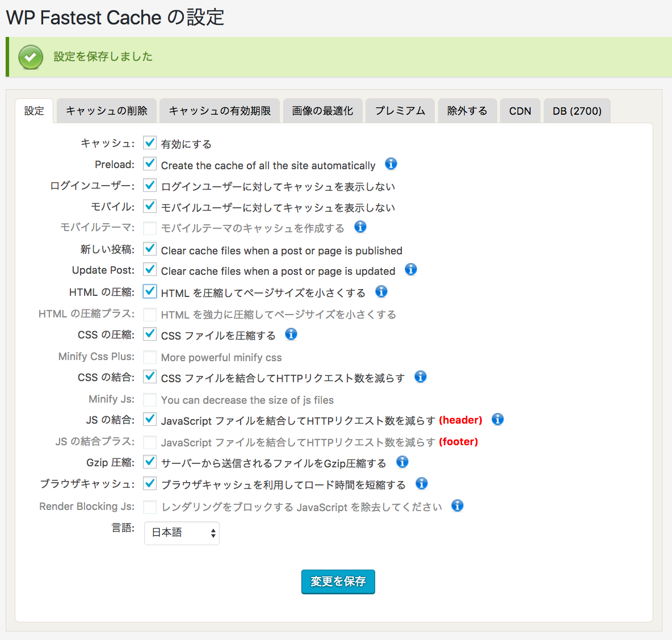This screenshot has height=640, width=672.
Task: Click info icon beside Render Blocking Js option
Action: [x=457, y=505]
